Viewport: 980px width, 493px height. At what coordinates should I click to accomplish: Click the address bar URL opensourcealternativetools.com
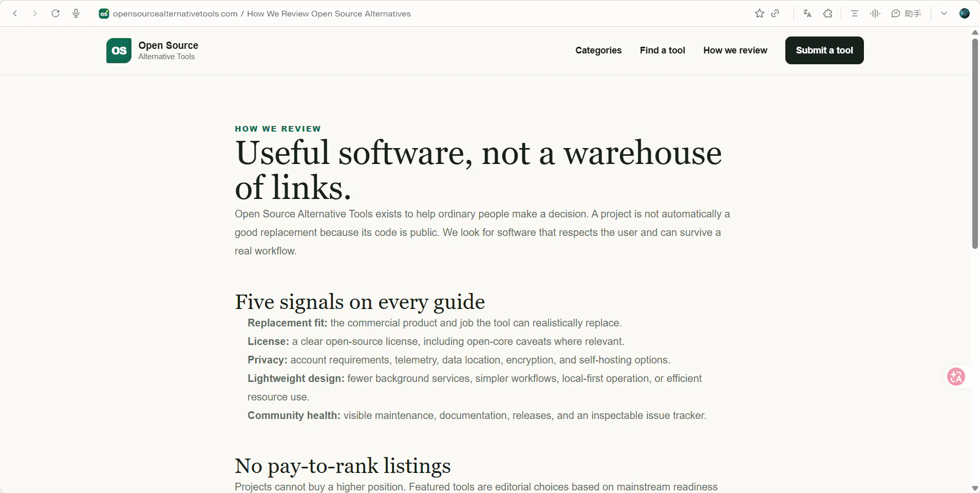[175, 14]
